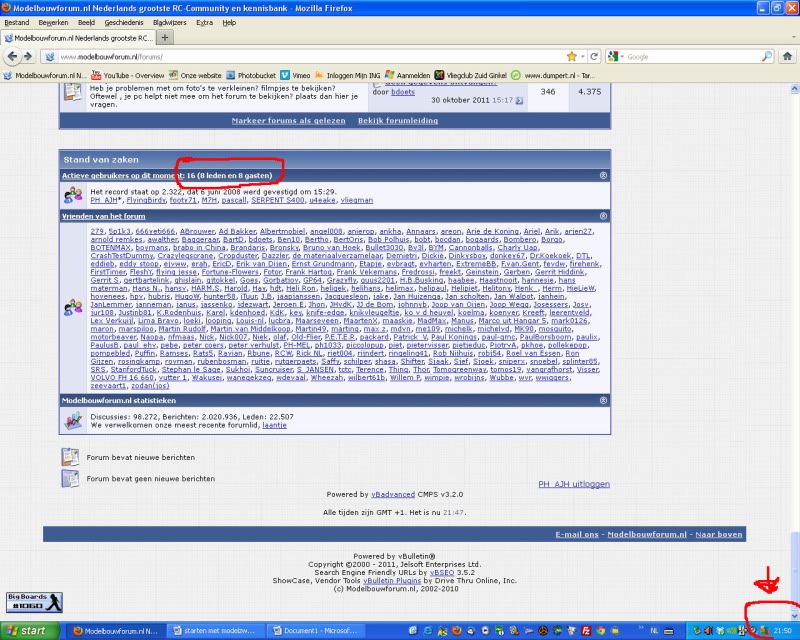This screenshot has height=640, width=800.
Task: Click the NL language indicator in taskbar
Action: (655, 631)
